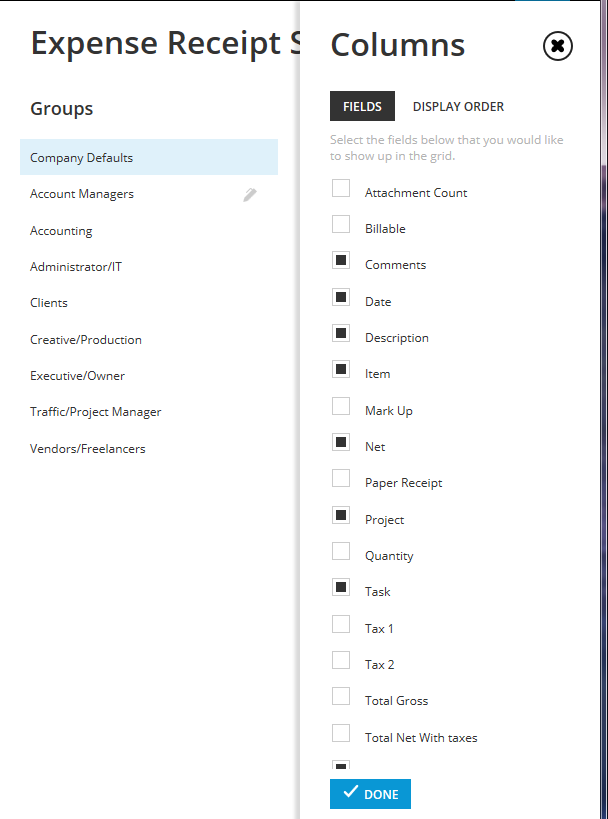Toggle the Mark Up checkbox
The width and height of the screenshot is (608, 819).
[341, 406]
